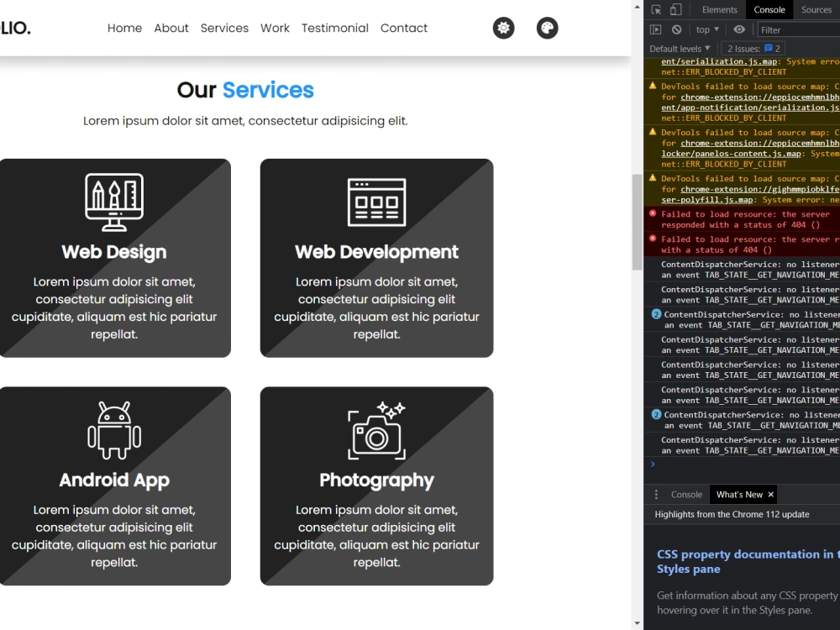Click the Android robot icon
Image resolution: width=840 pixels, height=630 pixels.
pos(114,431)
